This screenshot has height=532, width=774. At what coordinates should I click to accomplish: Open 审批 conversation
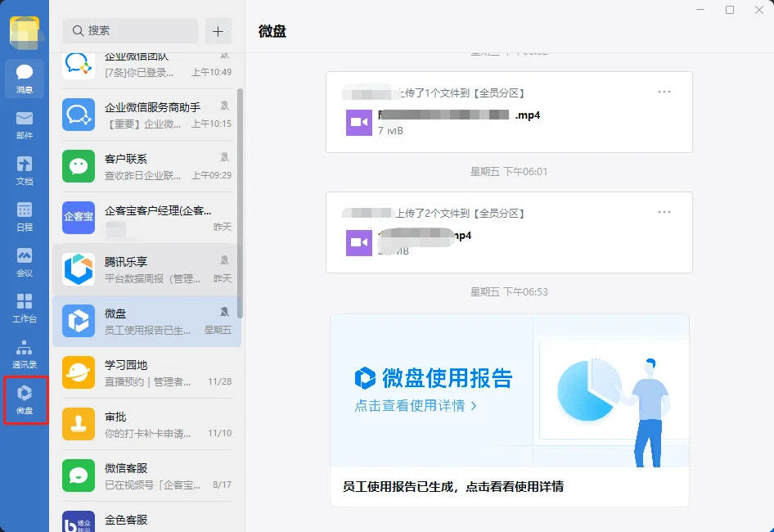146,424
